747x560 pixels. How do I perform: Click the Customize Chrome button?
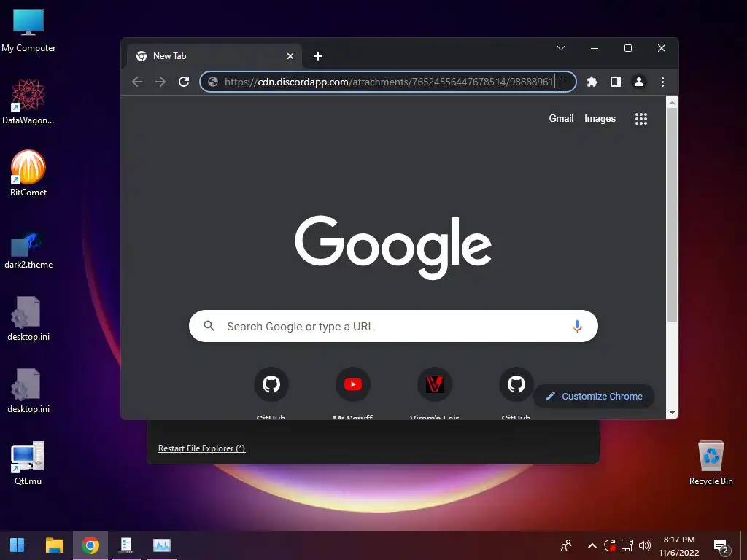coord(594,396)
